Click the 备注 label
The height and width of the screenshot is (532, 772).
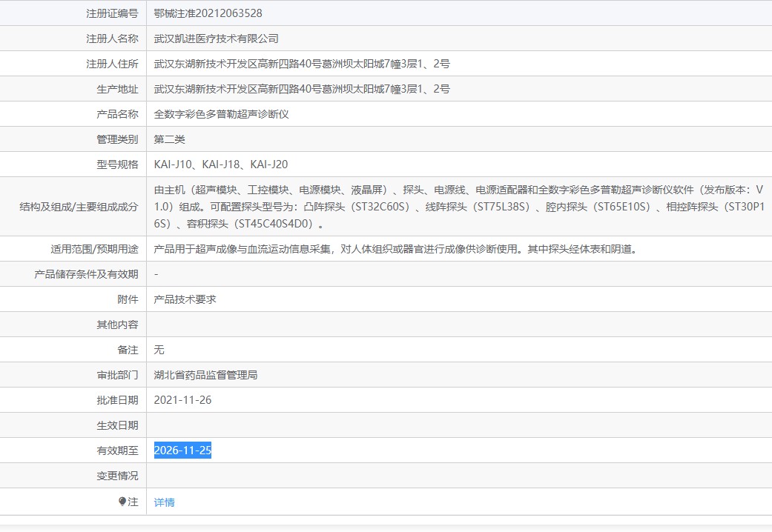click(128, 350)
